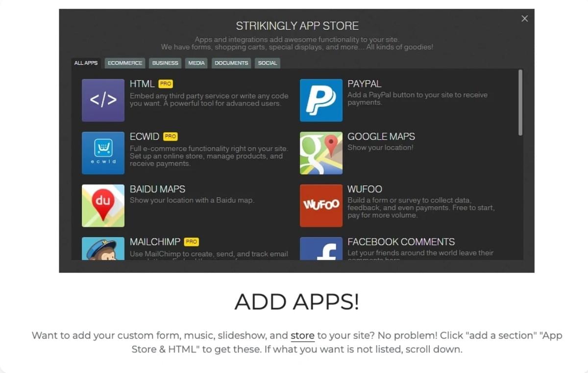Image resolution: width=588 pixels, height=373 pixels.
Task: Filter apps by the Social tab
Action: click(268, 63)
